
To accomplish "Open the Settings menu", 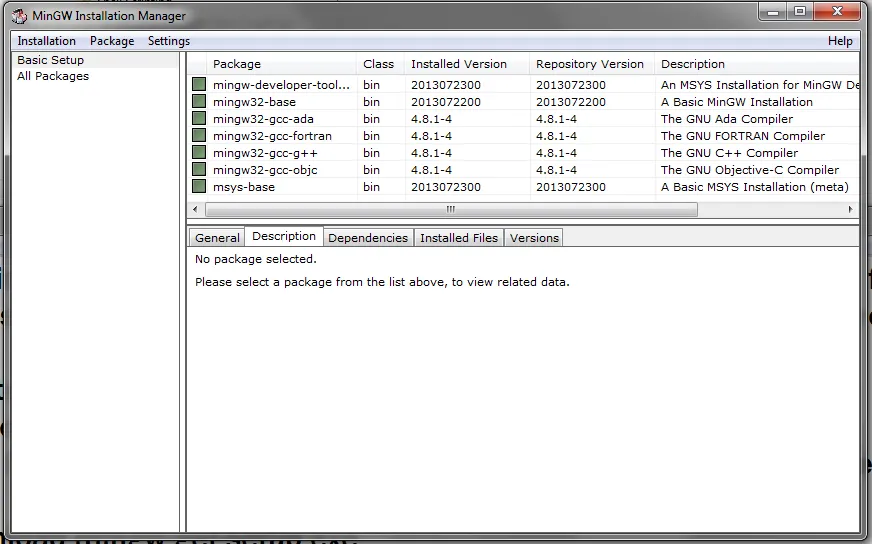I will click(169, 41).
